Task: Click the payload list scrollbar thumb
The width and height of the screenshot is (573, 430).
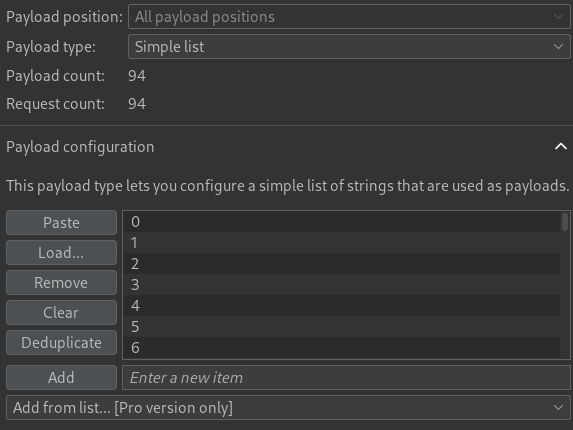Action: point(565,222)
